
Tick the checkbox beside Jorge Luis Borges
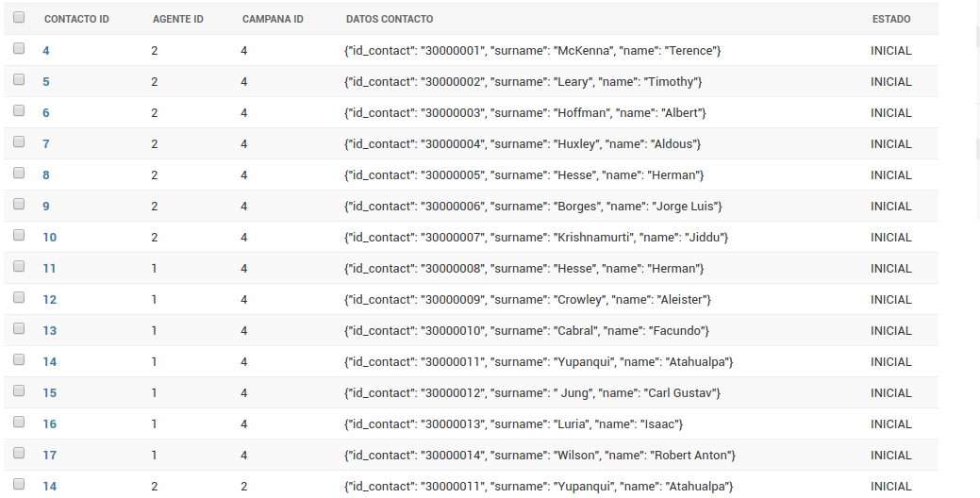point(19,205)
